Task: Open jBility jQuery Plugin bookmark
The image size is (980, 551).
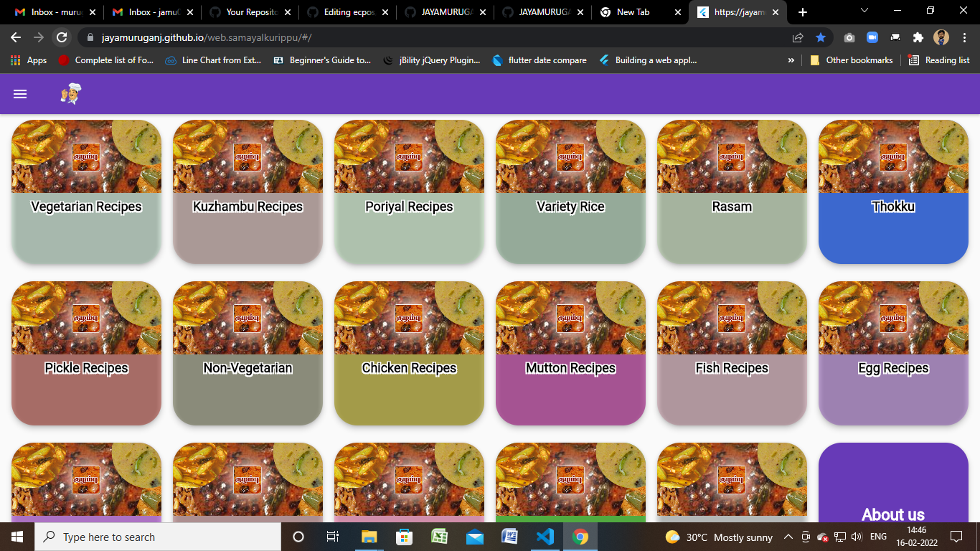Action: [432, 60]
